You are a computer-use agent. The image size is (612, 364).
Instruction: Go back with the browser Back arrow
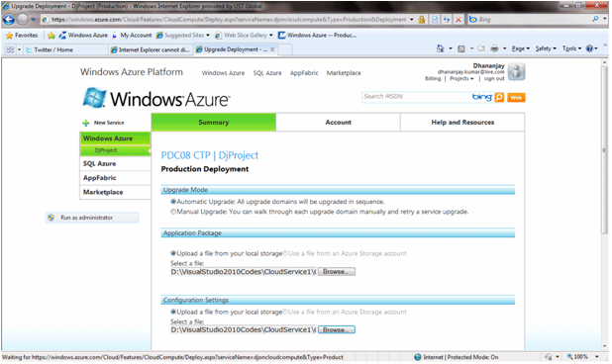[x=9, y=19]
